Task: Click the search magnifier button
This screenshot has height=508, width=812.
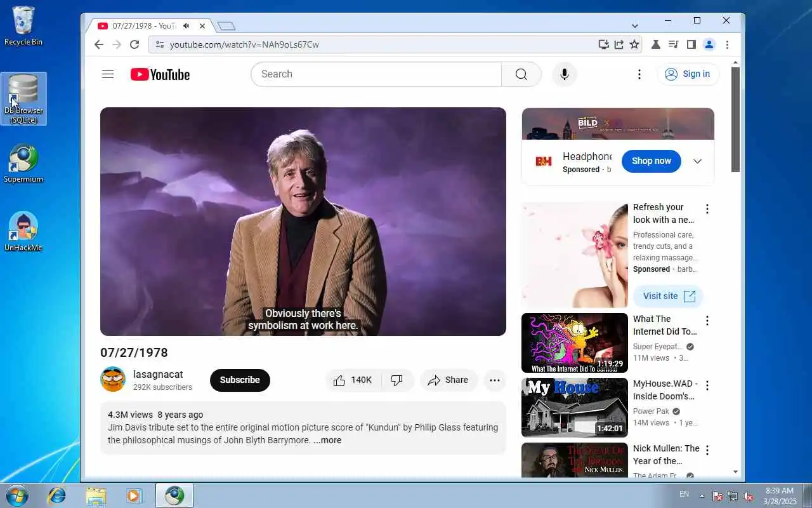Action: pos(521,74)
